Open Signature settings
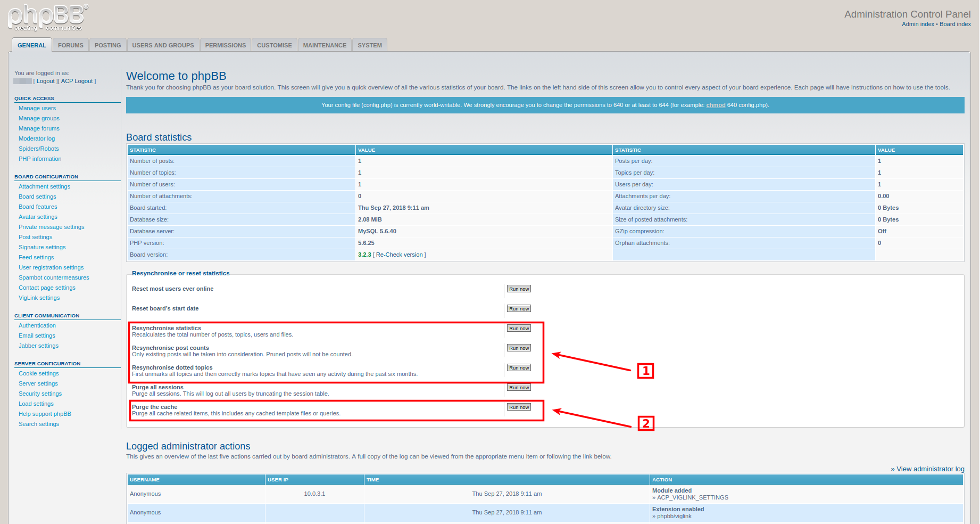 click(42, 247)
